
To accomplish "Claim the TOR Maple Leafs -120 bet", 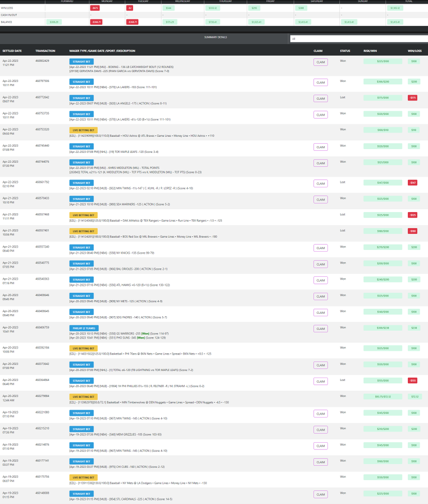I will pos(320,147).
